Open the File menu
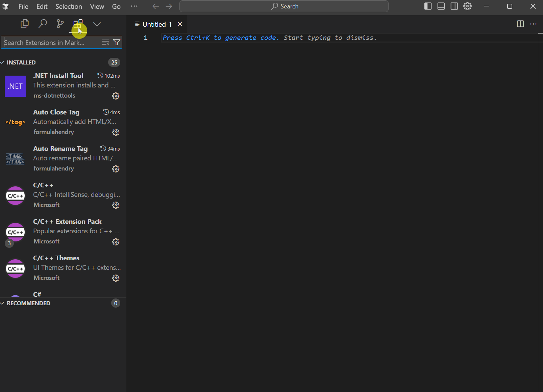Image resolution: width=543 pixels, height=392 pixels. coord(23,6)
